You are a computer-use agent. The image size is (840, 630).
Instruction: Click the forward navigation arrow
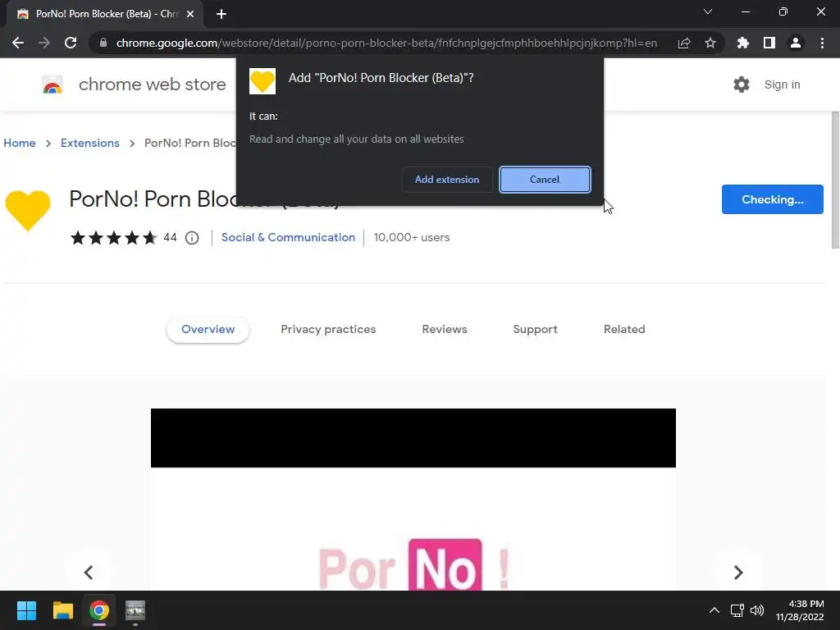[44, 43]
